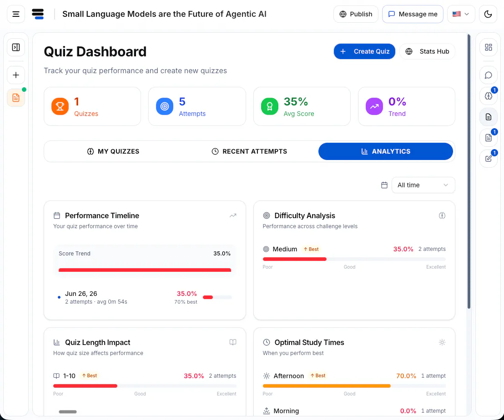Click the 1-10 quiz length progress bar
Screen dimensions: 504x420
pos(145,386)
